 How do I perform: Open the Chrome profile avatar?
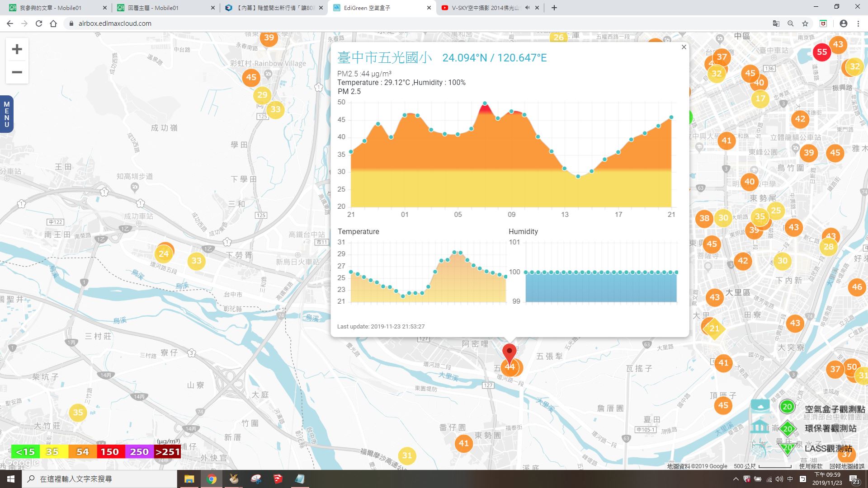tap(843, 23)
